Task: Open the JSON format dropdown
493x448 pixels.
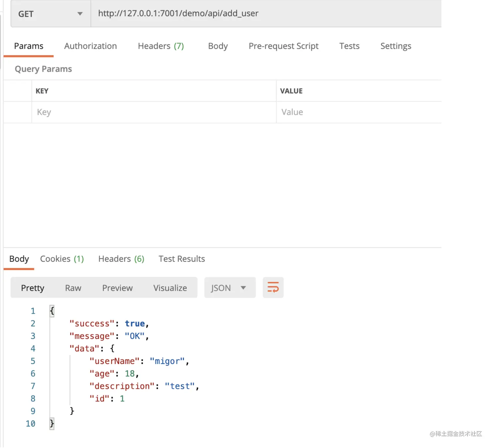Action: pyautogui.click(x=230, y=288)
